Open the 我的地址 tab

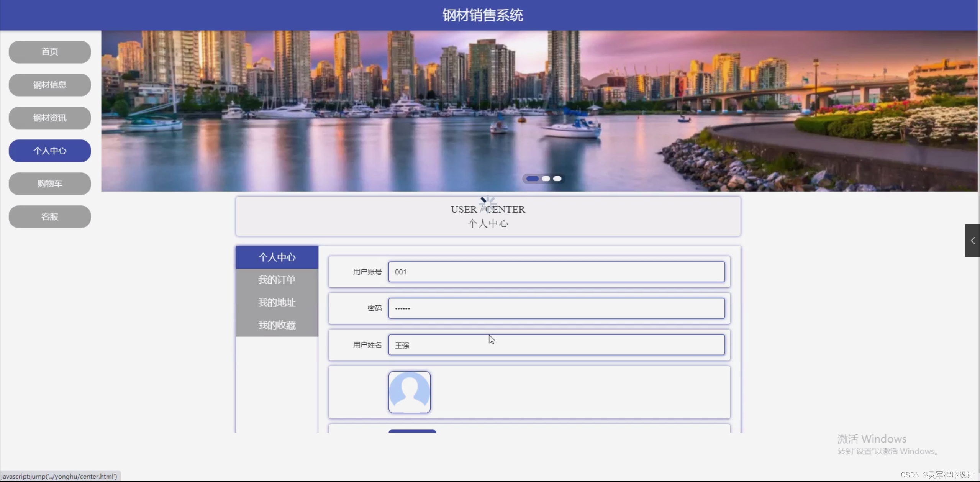[x=277, y=302]
